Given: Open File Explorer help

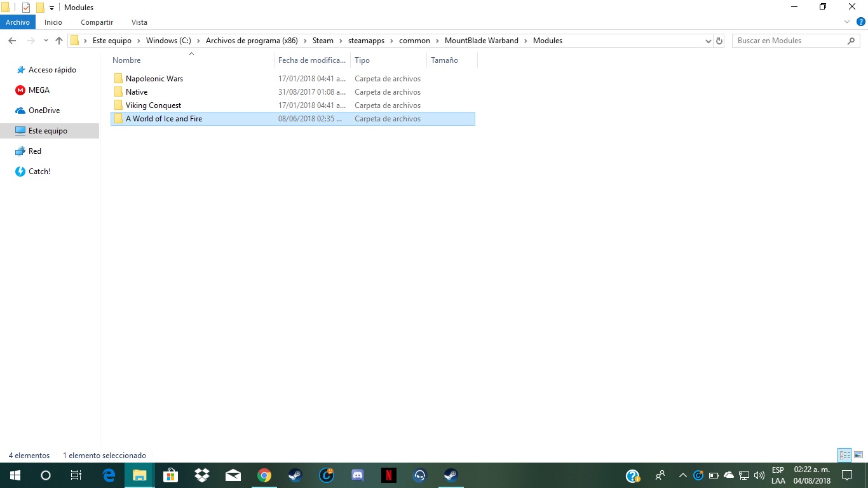Looking at the screenshot, I should tap(861, 22).
